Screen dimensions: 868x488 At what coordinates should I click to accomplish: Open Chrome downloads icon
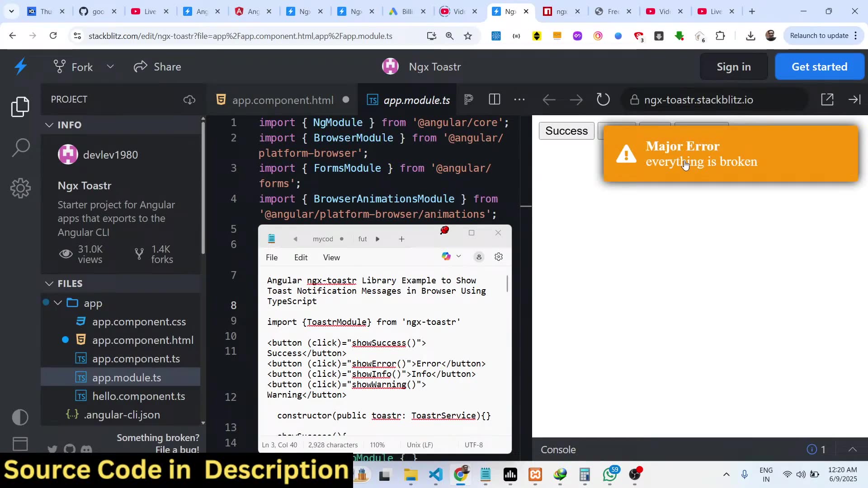[x=750, y=36]
